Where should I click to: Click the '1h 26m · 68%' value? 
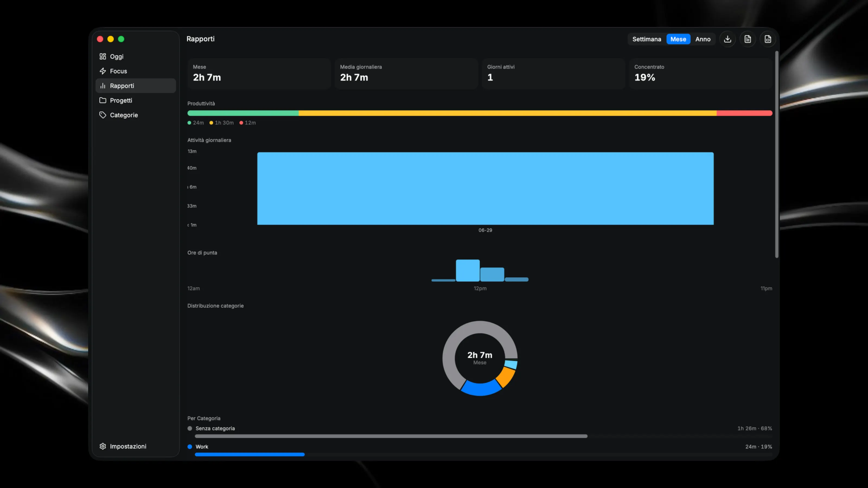pos(755,428)
